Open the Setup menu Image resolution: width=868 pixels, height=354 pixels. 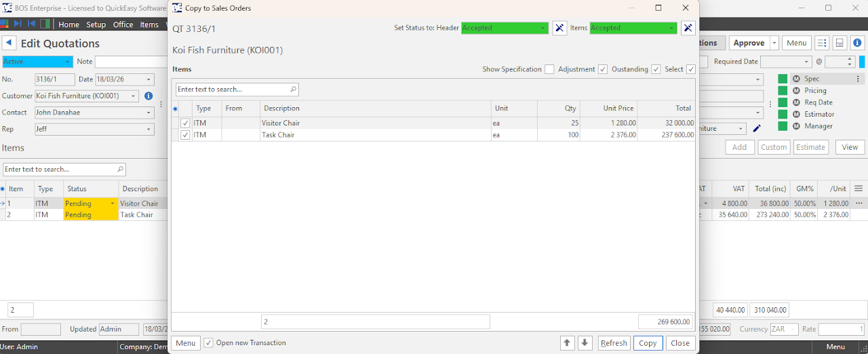point(96,24)
